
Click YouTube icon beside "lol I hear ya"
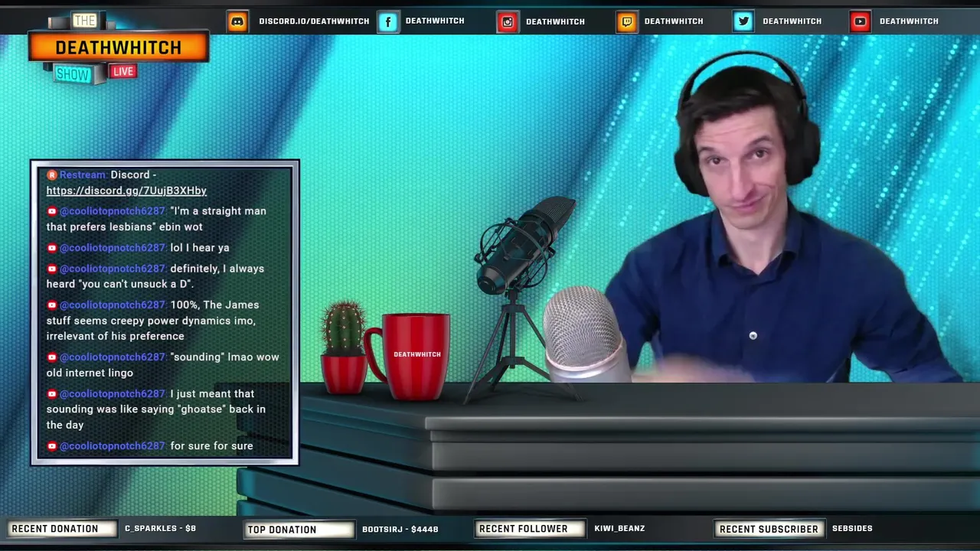[x=52, y=248]
